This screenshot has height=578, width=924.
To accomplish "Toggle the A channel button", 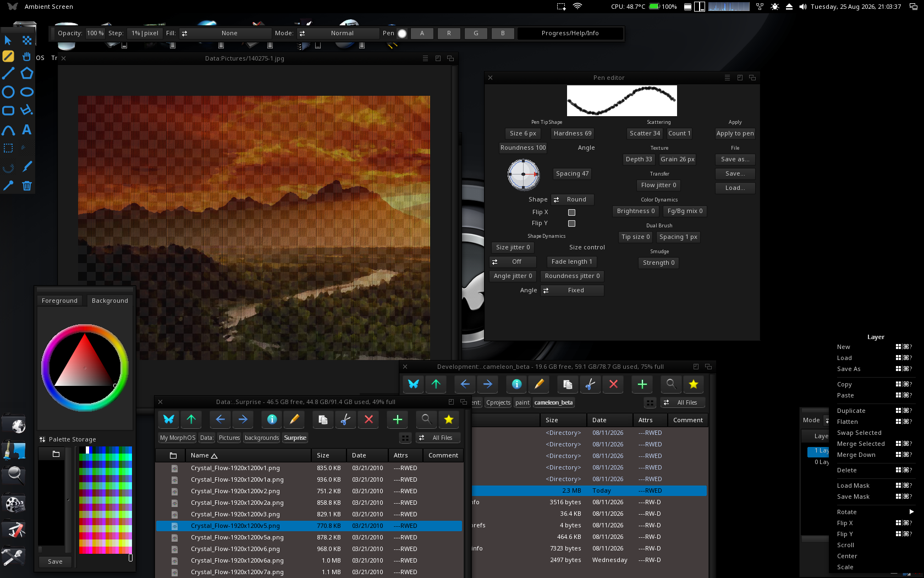I will 422,34.
